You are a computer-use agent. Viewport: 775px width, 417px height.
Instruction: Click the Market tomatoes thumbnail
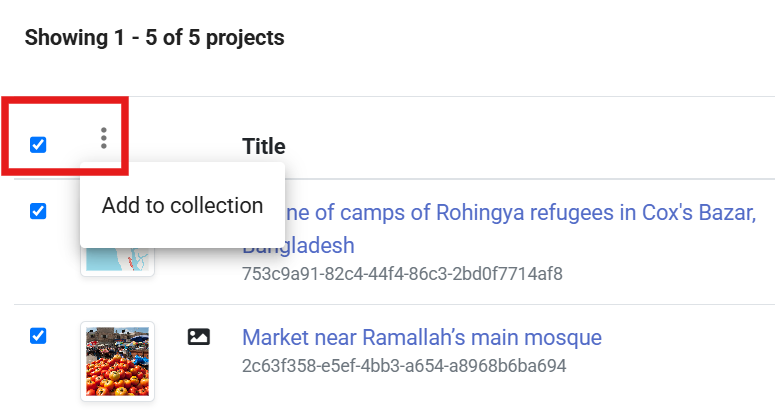117,361
